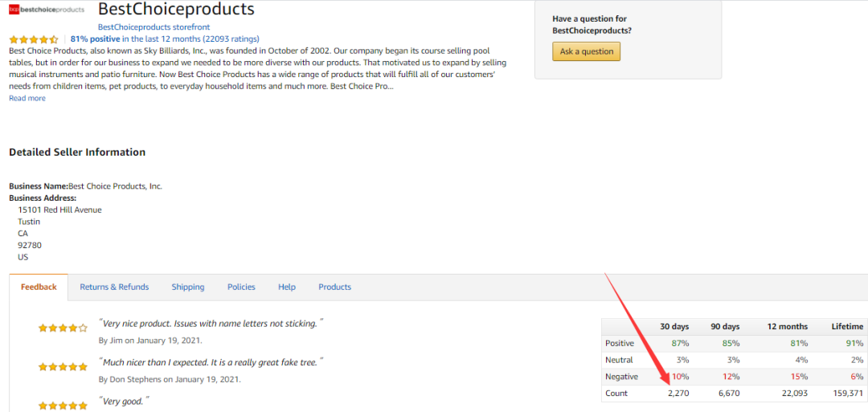Click the "30 days" column header

(x=675, y=326)
